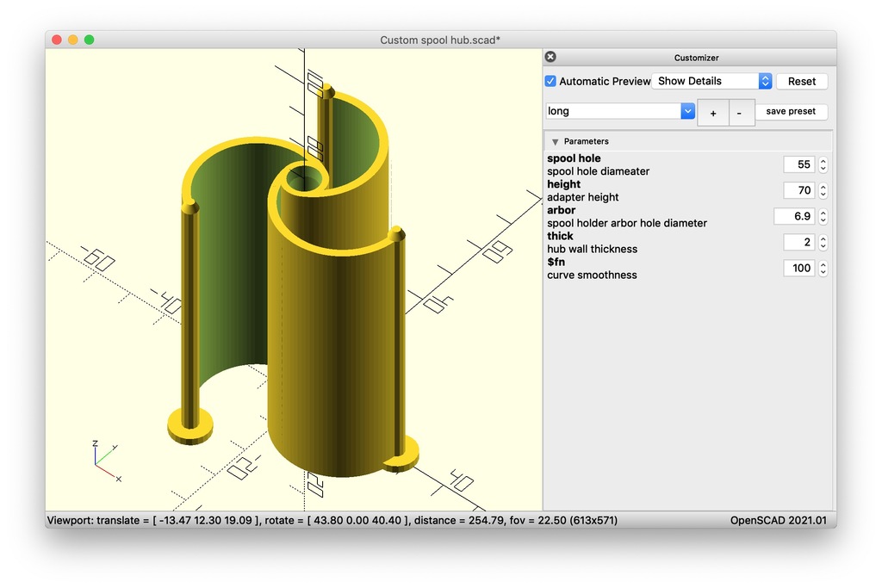Increase the arbor value using its stepper
The width and height of the screenshot is (882, 588).
click(x=823, y=212)
